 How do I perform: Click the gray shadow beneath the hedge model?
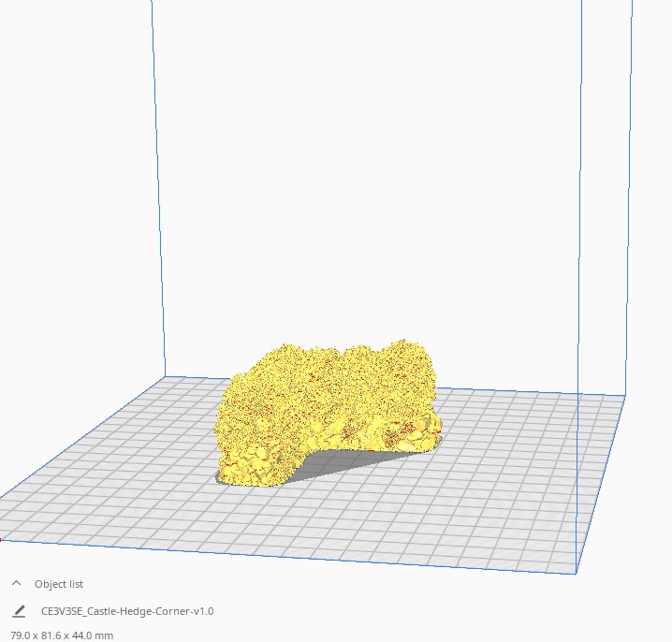pos(346,460)
